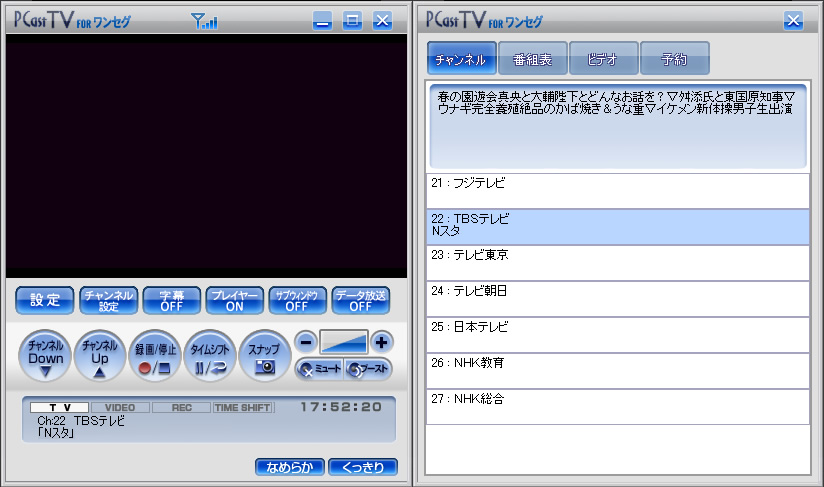The width and height of the screenshot is (824, 487).
Task: Increase volume with the plus button
Action: (381, 342)
